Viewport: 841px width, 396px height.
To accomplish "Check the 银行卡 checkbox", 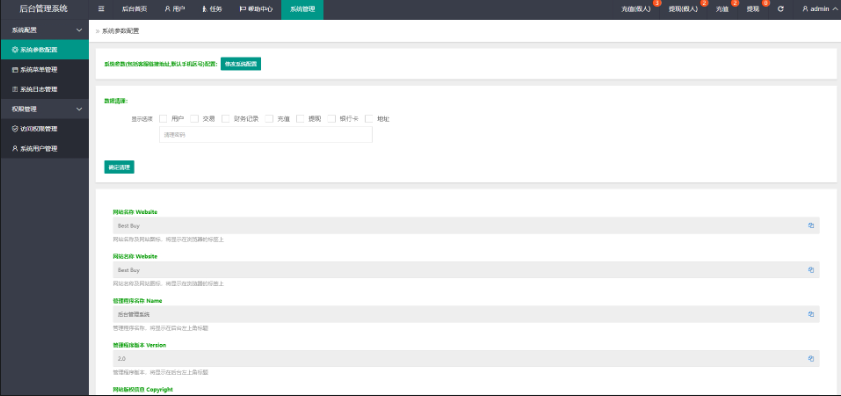I will click(331, 119).
